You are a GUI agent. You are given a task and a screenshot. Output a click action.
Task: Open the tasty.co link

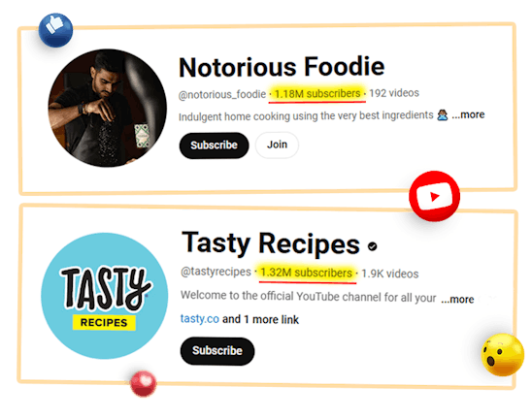(x=200, y=319)
